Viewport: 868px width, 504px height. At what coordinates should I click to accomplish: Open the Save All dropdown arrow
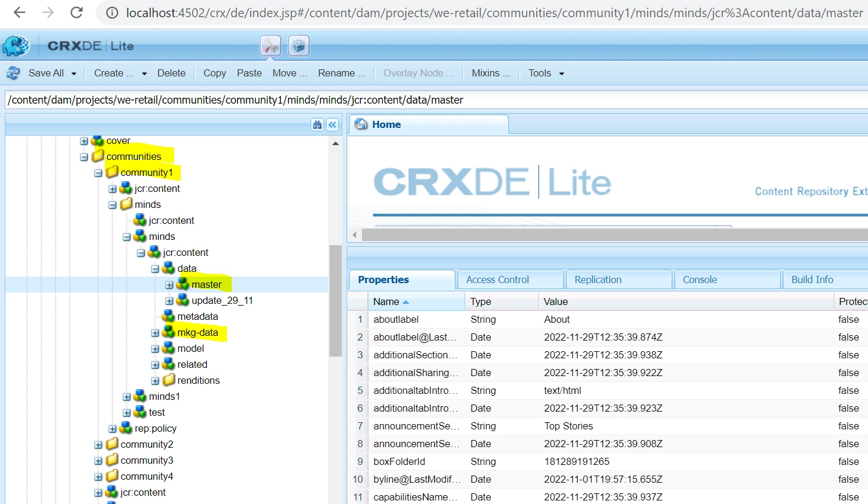point(74,73)
